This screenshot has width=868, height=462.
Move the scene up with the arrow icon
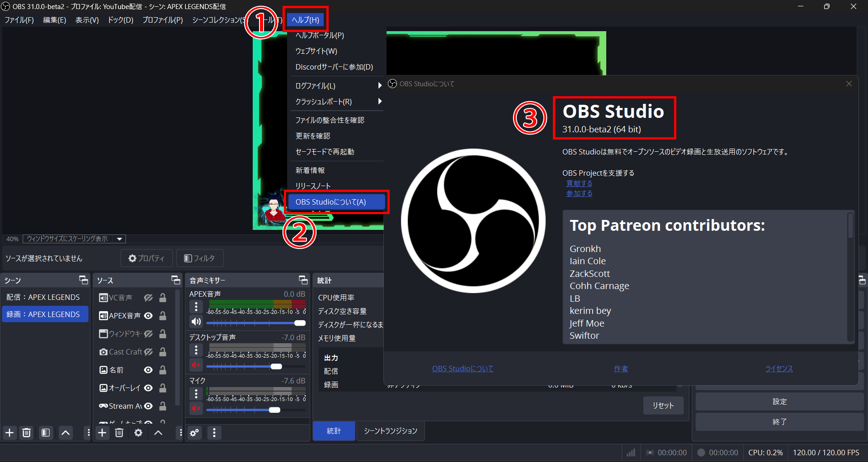66,433
